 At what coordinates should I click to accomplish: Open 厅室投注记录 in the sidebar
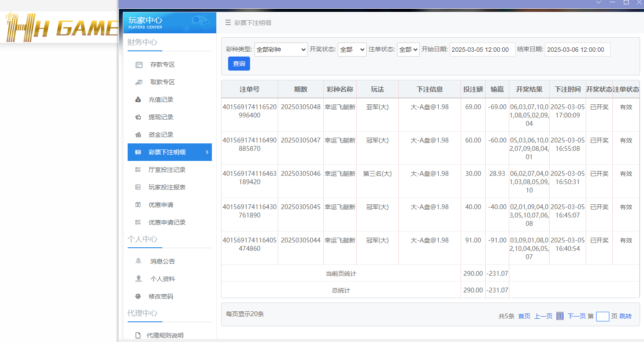point(167,170)
